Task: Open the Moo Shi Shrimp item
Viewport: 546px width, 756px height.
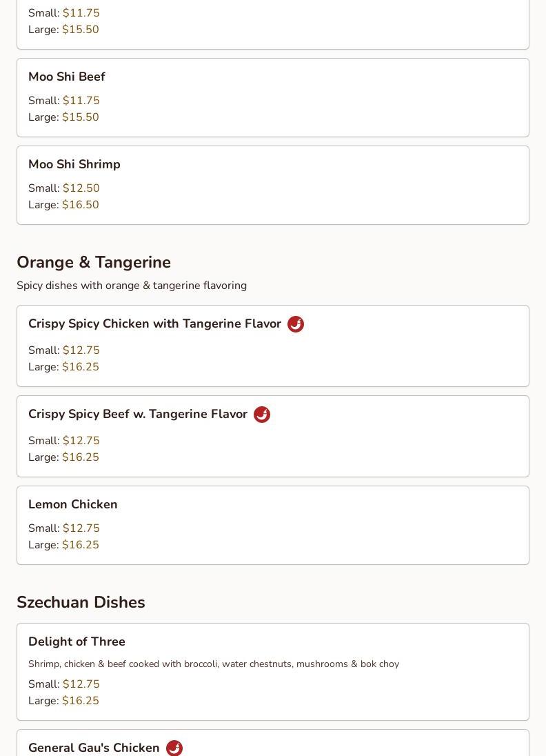Action: pos(273,185)
